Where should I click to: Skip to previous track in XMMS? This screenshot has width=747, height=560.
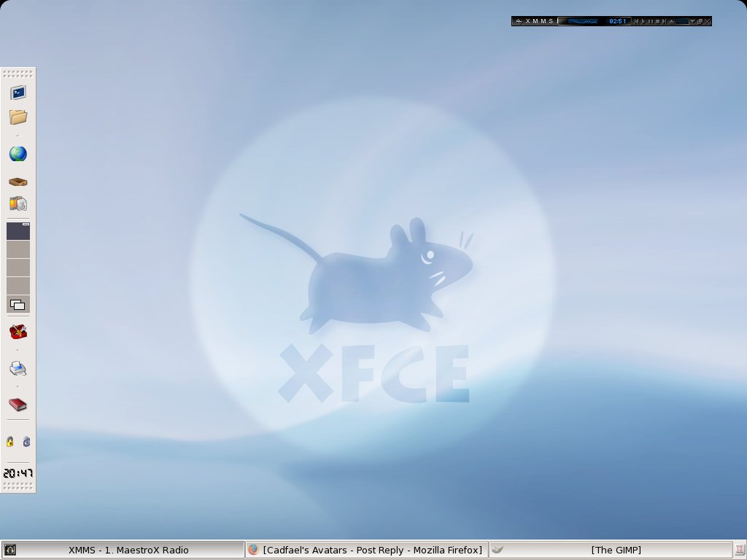pyautogui.click(x=636, y=21)
